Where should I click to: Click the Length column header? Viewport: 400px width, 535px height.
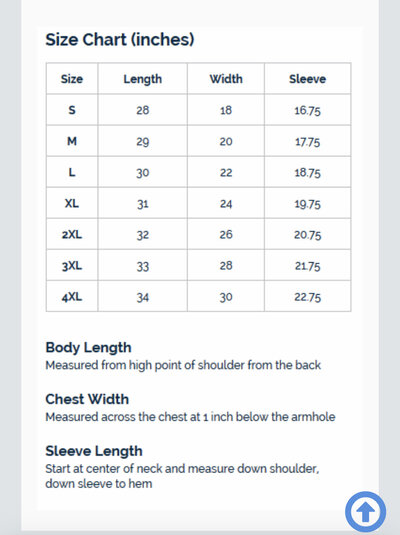143,79
